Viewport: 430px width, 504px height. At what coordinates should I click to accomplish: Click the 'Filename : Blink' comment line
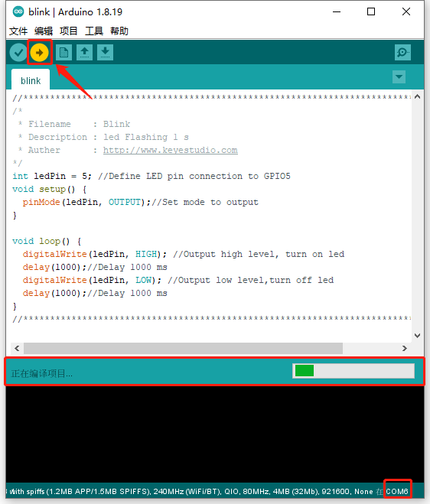click(74, 124)
